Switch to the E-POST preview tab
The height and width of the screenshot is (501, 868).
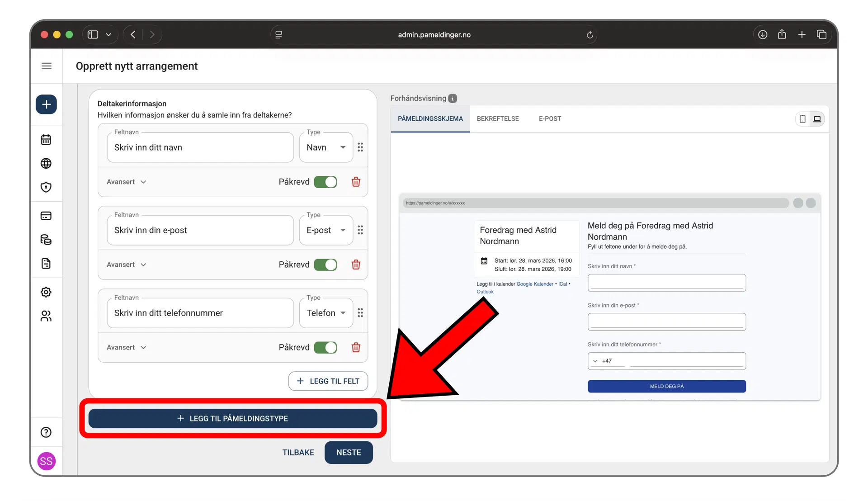coord(550,118)
